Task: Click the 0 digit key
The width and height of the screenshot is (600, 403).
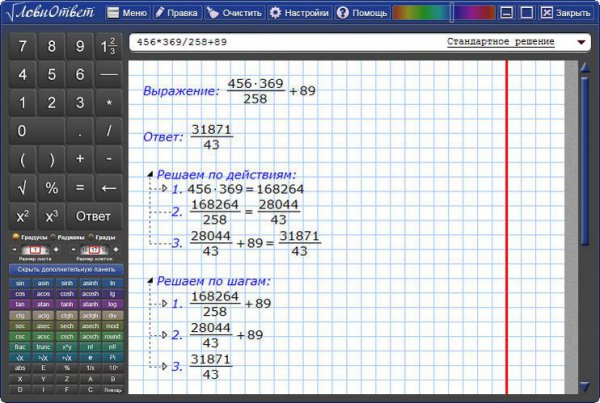Action: coord(37,131)
